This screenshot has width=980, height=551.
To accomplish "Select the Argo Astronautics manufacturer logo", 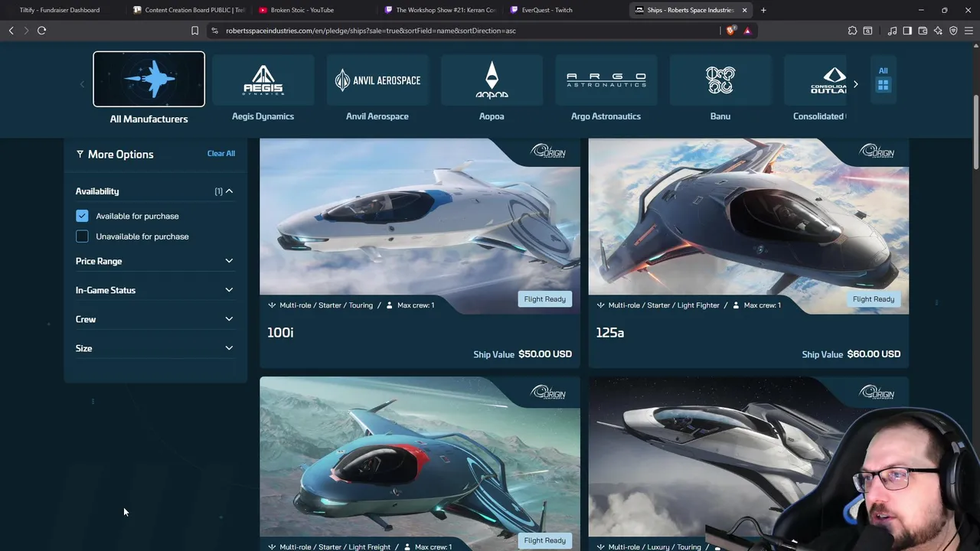I will pyautogui.click(x=606, y=80).
